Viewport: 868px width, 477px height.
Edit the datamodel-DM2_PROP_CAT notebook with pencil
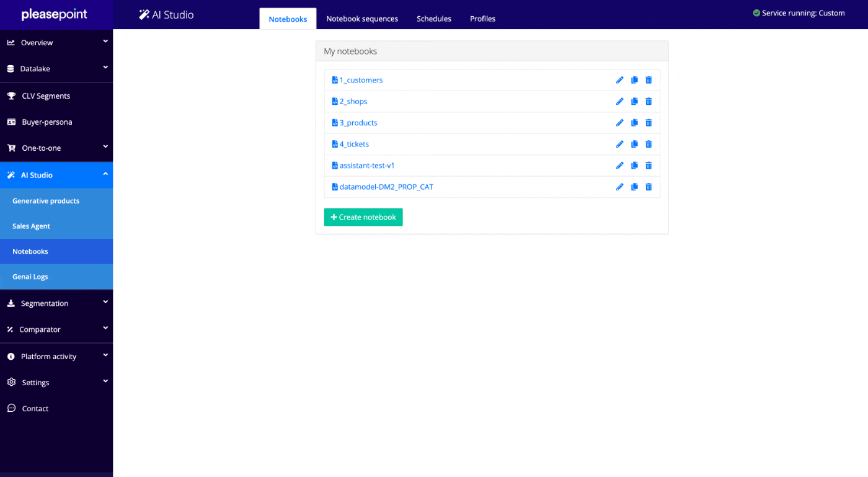pos(619,187)
